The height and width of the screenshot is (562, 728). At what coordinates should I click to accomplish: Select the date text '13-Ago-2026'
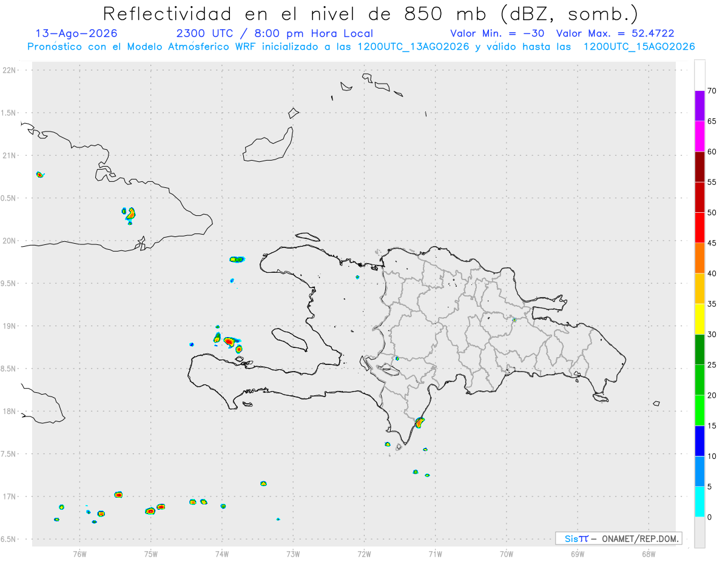click(x=76, y=33)
